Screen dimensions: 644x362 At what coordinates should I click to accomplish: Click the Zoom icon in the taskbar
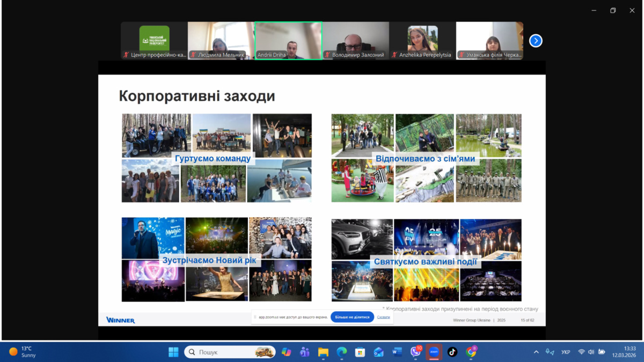(x=434, y=352)
